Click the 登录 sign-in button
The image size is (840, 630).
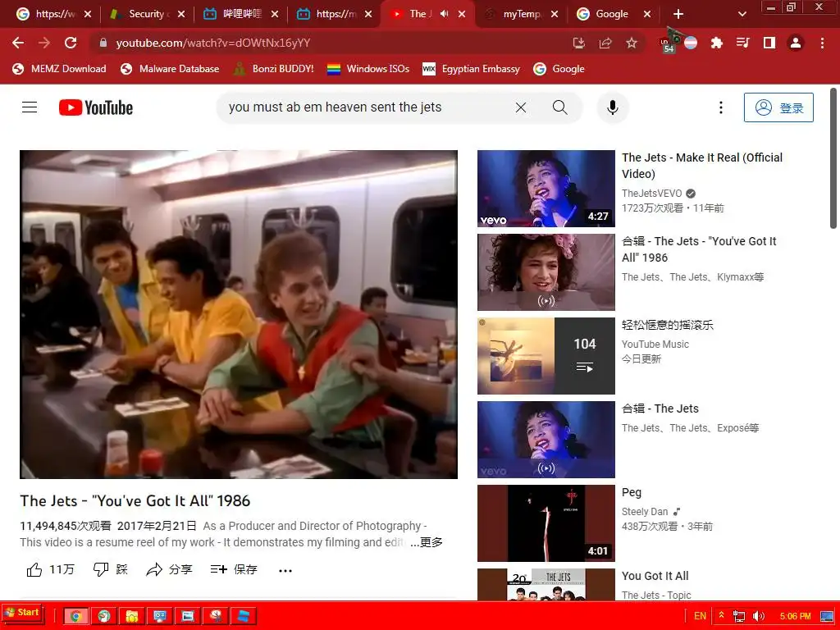pyautogui.click(x=778, y=107)
